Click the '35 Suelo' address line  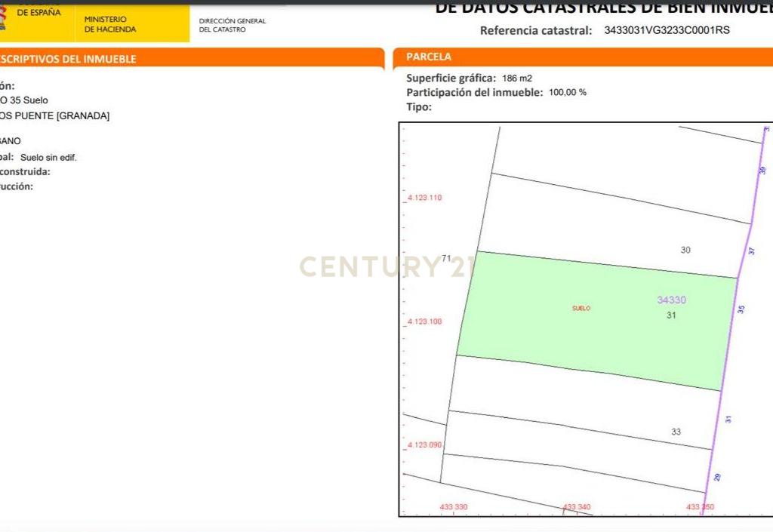point(29,100)
